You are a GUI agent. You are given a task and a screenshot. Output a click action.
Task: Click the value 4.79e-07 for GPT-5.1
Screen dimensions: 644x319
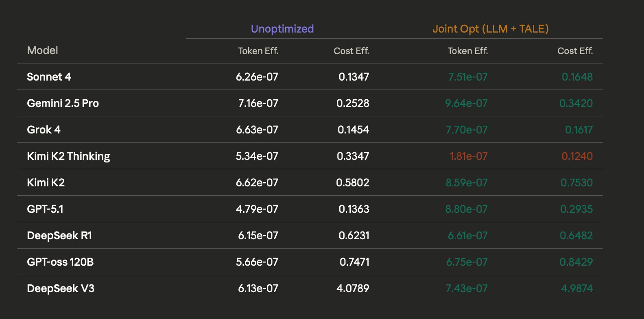point(257,209)
